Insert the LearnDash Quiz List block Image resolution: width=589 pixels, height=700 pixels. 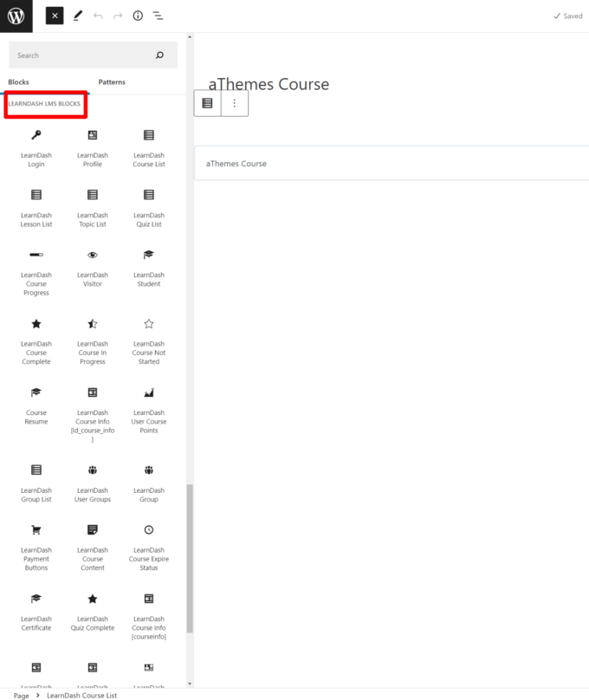coord(149,209)
